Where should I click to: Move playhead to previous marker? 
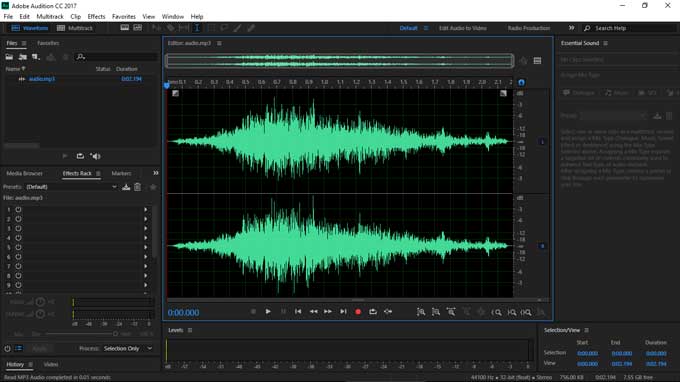pyautogui.click(x=298, y=311)
